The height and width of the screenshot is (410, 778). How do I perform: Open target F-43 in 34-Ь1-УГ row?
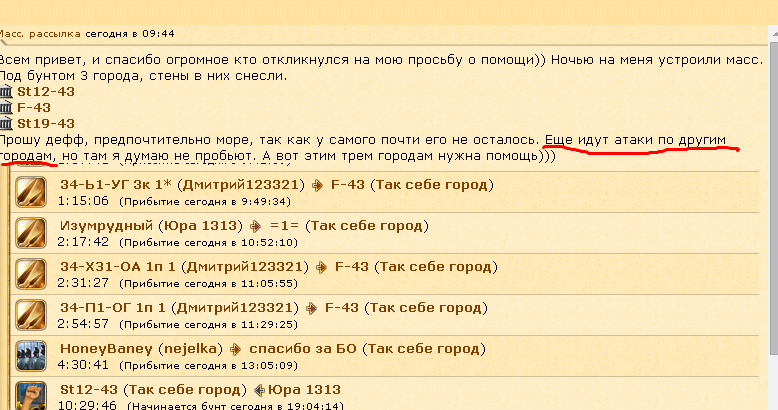coord(348,185)
